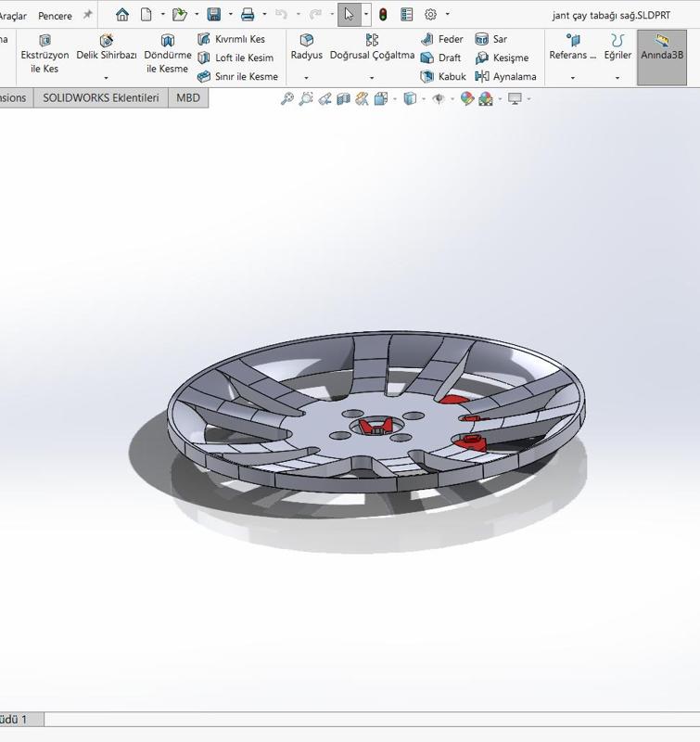Expand dropdown under Referans
This screenshot has height=742, width=700.
point(573,78)
